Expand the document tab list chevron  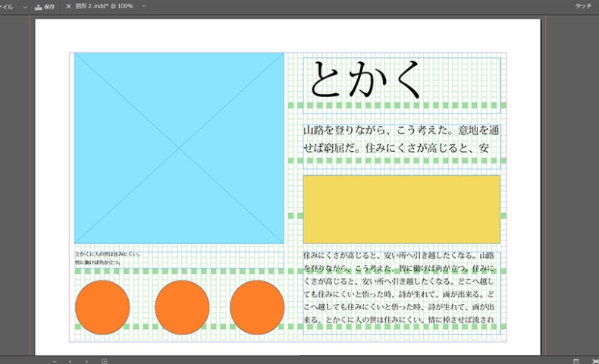click(x=143, y=6)
